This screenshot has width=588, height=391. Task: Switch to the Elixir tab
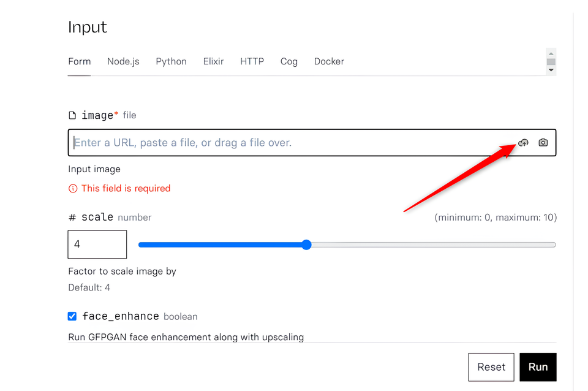[x=213, y=61]
